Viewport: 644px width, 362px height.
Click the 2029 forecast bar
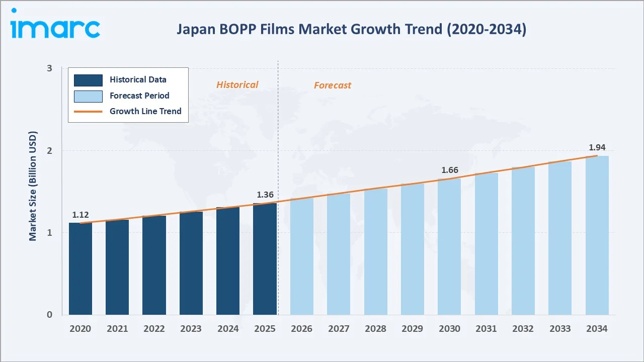click(413, 249)
